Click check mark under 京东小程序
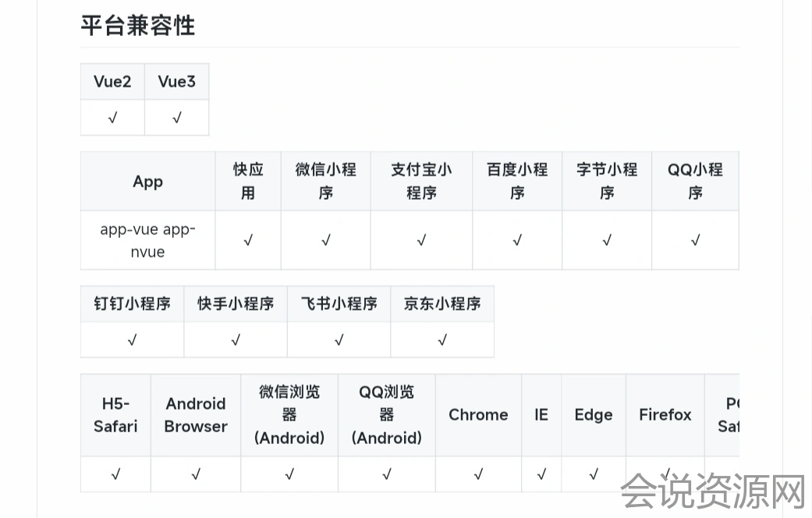 pos(442,339)
